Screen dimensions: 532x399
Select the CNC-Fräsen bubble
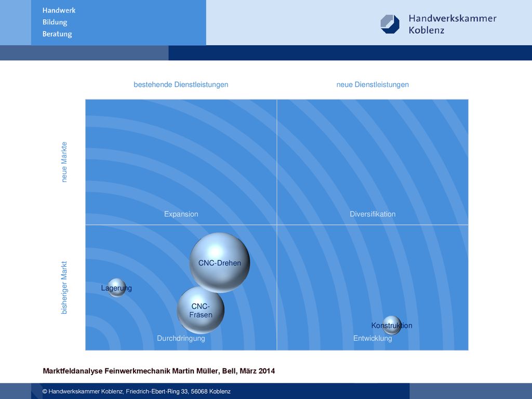click(201, 310)
